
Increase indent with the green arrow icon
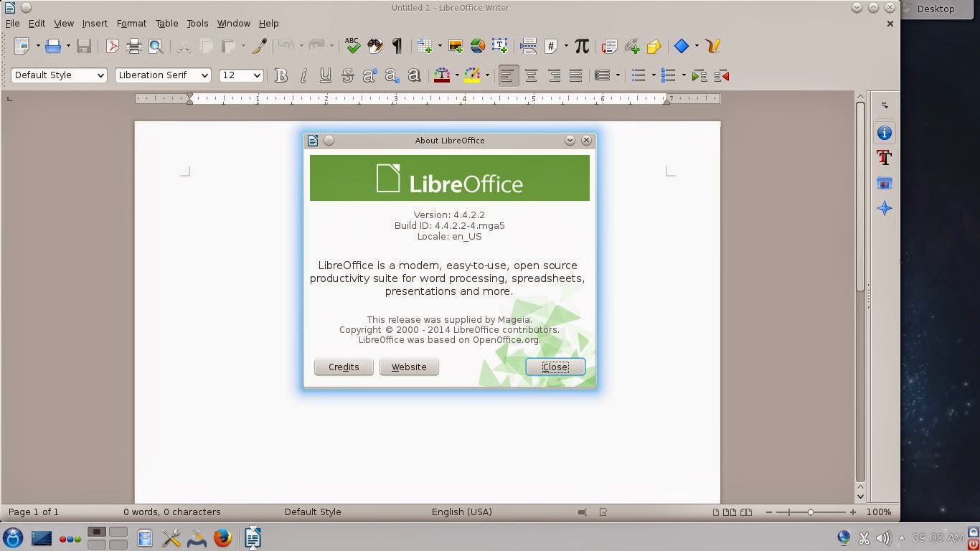click(x=699, y=75)
